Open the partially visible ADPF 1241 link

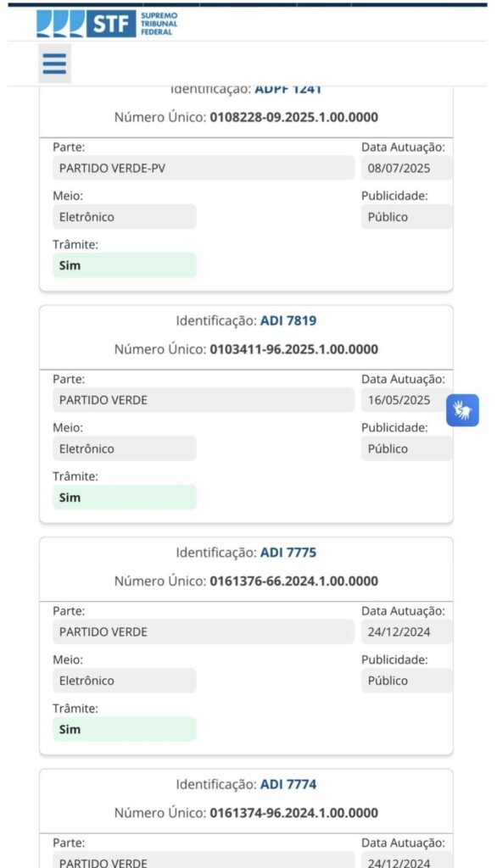click(x=288, y=89)
